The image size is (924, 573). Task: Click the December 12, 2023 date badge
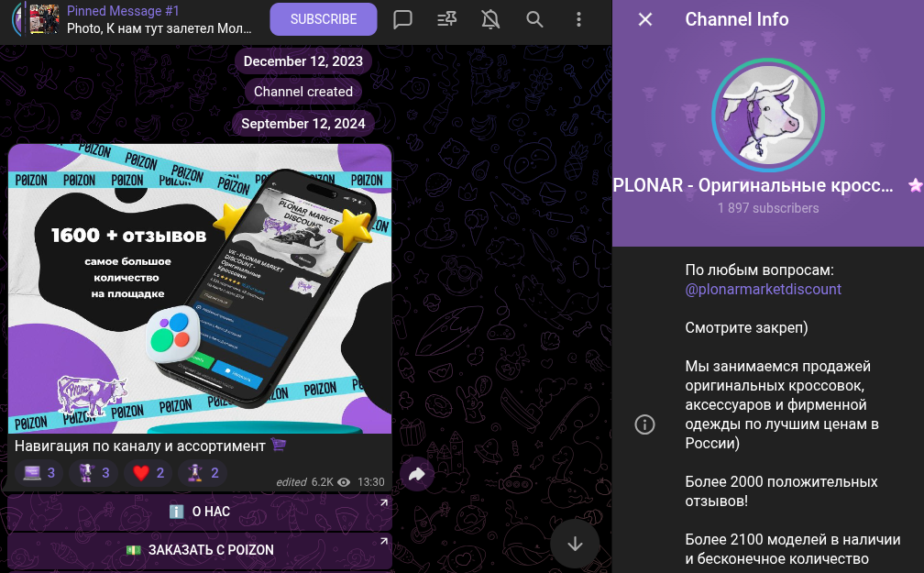[302, 61]
